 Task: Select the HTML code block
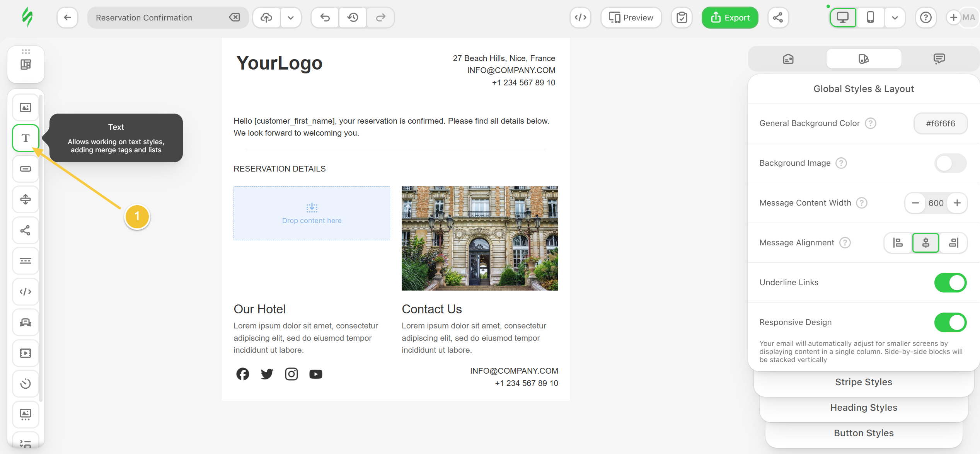(x=26, y=292)
